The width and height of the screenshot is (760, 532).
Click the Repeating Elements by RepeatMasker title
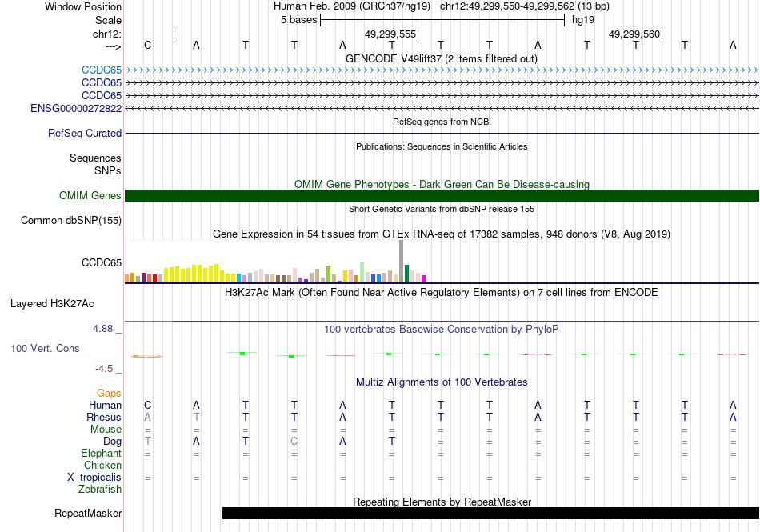coord(442,502)
